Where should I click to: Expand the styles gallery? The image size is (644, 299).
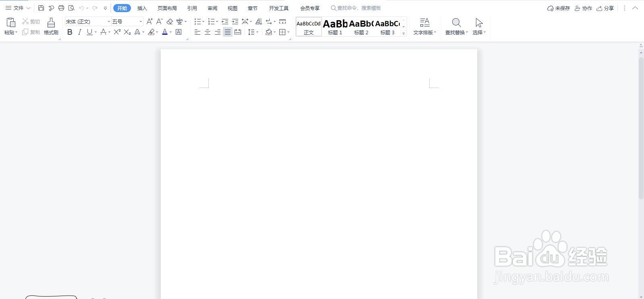403,33
